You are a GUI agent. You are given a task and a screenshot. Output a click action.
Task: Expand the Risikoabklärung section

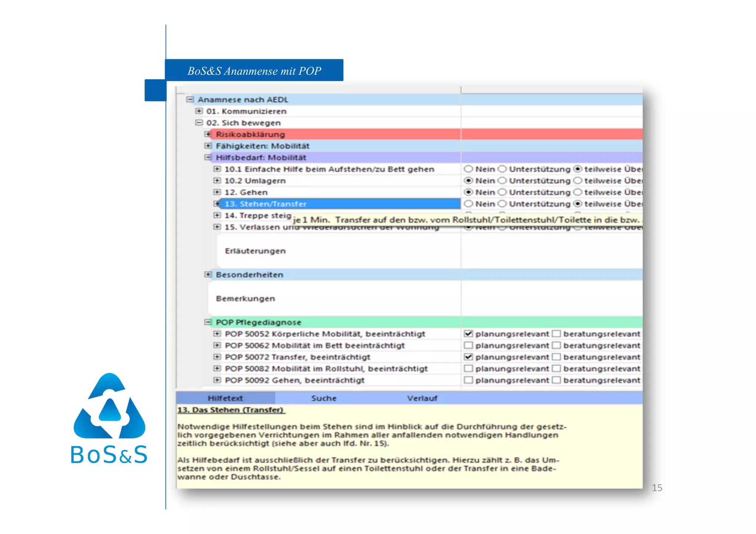[x=208, y=134]
